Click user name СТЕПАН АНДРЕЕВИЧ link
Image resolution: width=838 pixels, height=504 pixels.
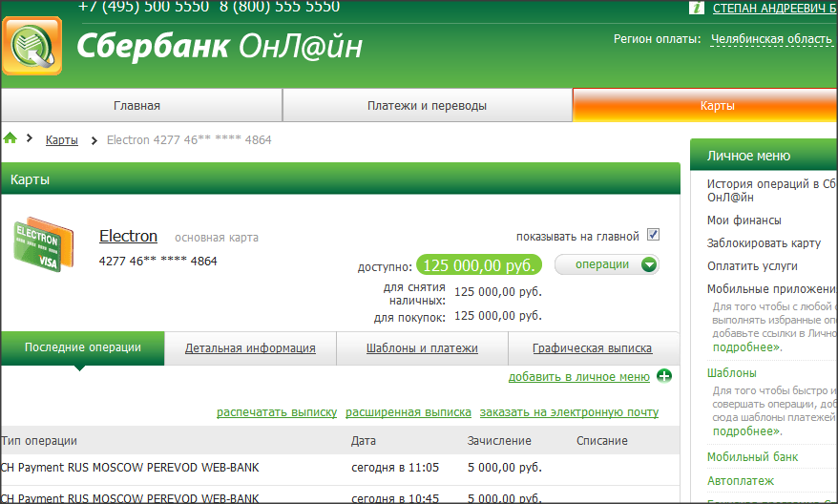775,8
